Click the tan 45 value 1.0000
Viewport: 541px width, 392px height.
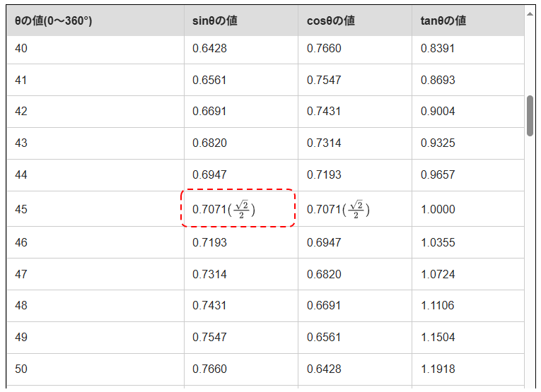coord(438,210)
